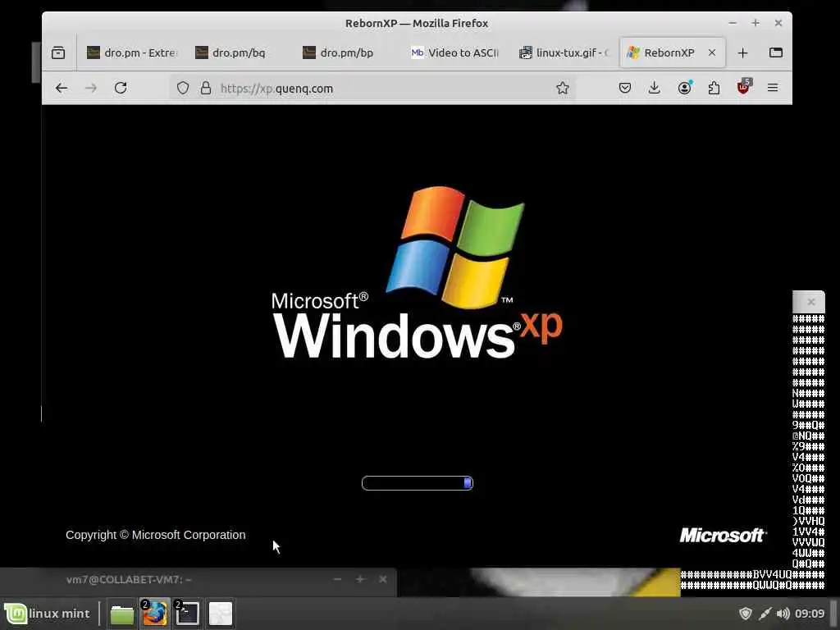Open a new tab with plus

pyautogui.click(x=742, y=53)
